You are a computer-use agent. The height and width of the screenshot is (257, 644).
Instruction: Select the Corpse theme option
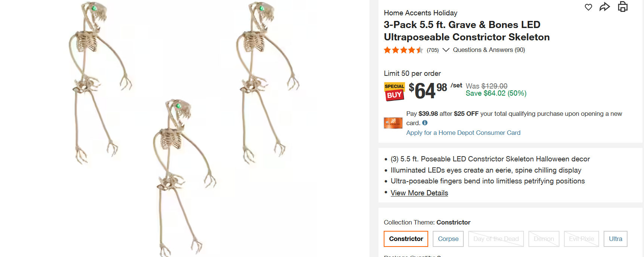[x=448, y=239]
